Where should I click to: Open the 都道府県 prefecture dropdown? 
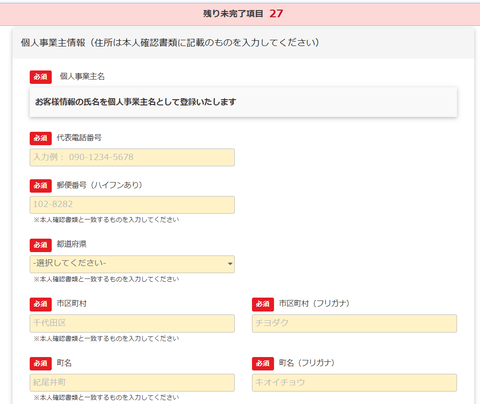[x=132, y=264]
